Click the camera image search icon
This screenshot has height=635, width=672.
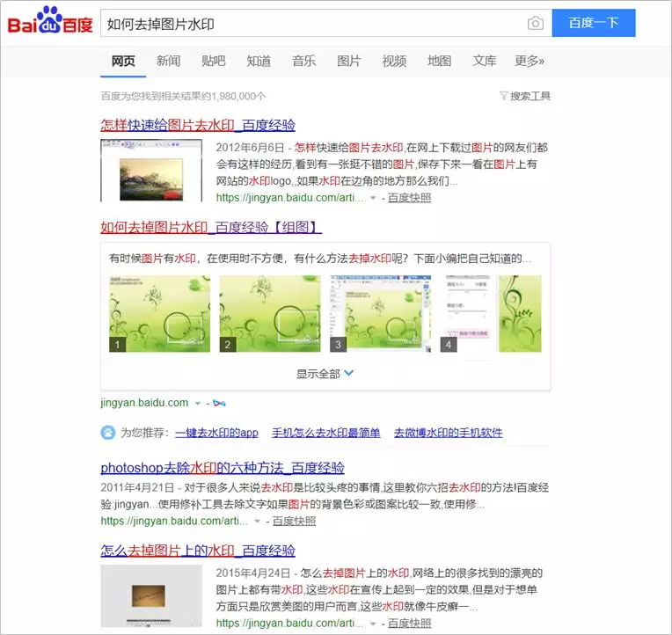(x=536, y=23)
